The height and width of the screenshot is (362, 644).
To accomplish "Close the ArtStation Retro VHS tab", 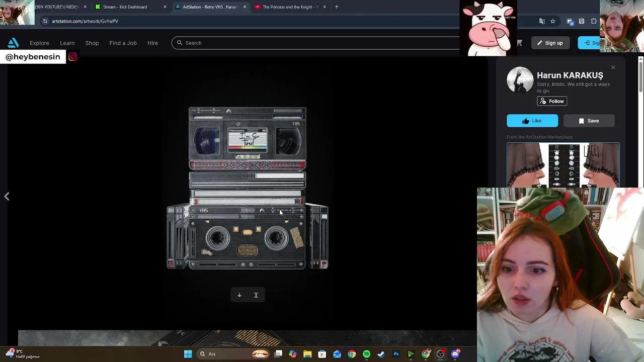I will (245, 7).
